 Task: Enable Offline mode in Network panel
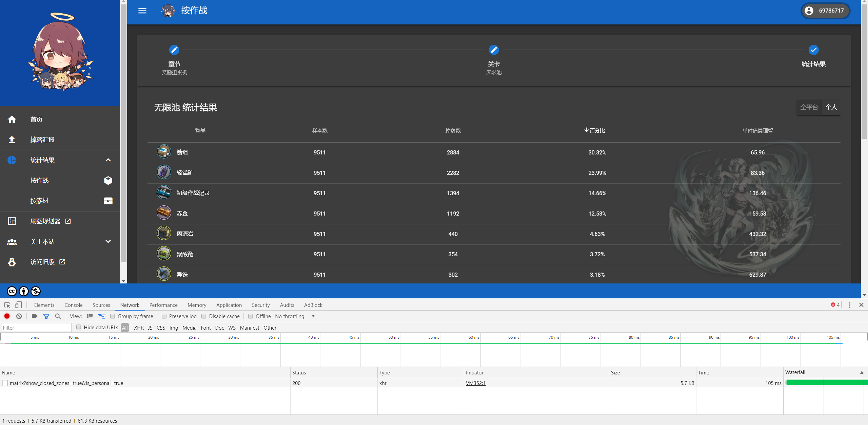pos(250,316)
